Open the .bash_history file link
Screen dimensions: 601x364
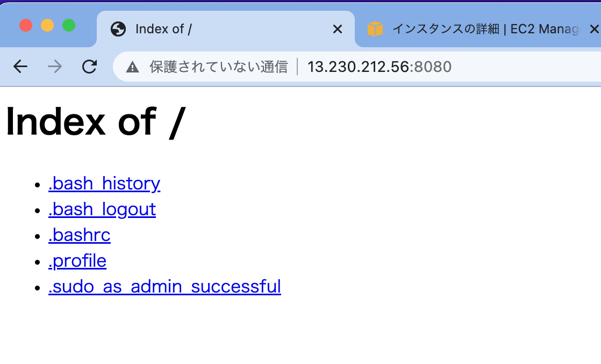(104, 184)
